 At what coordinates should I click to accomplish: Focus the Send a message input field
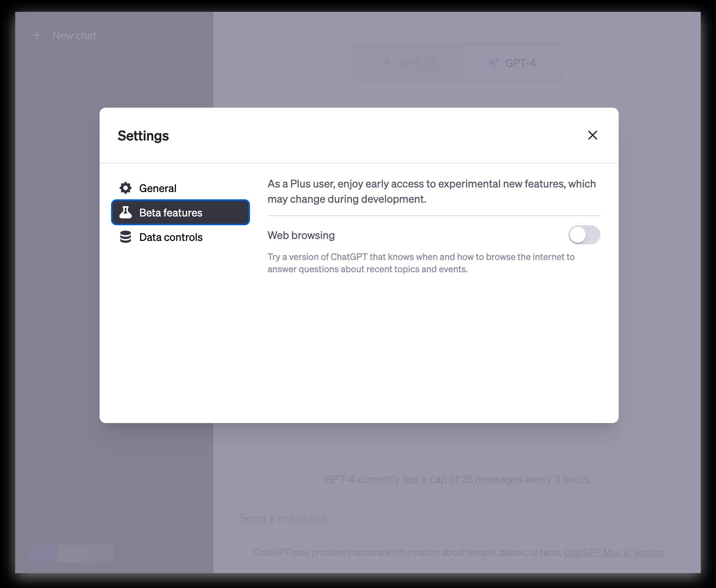tap(458, 519)
